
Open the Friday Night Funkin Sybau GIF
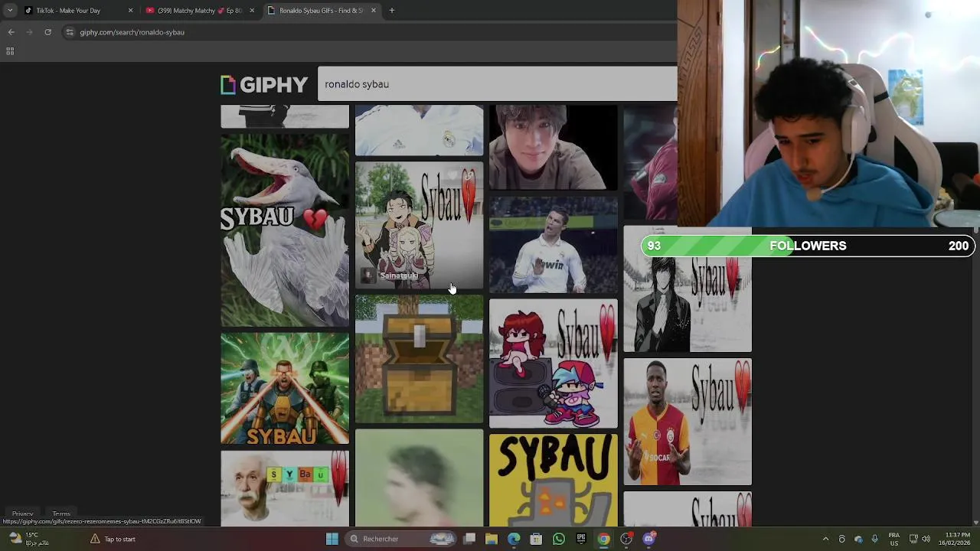pos(553,364)
